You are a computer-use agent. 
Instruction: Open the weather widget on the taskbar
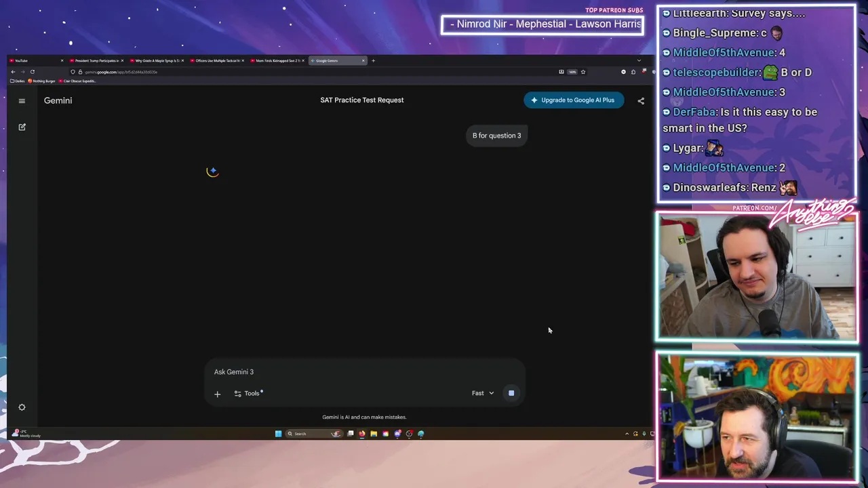click(27, 434)
